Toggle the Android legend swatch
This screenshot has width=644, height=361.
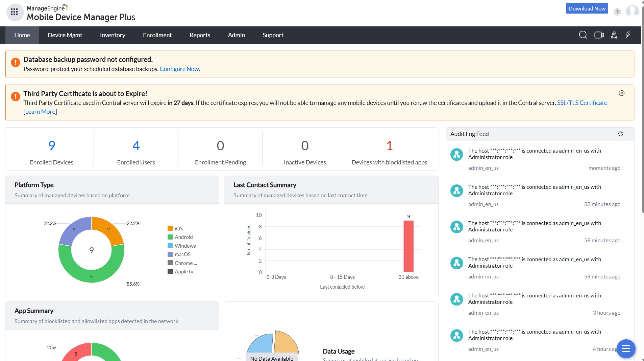pyautogui.click(x=170, y=237)
